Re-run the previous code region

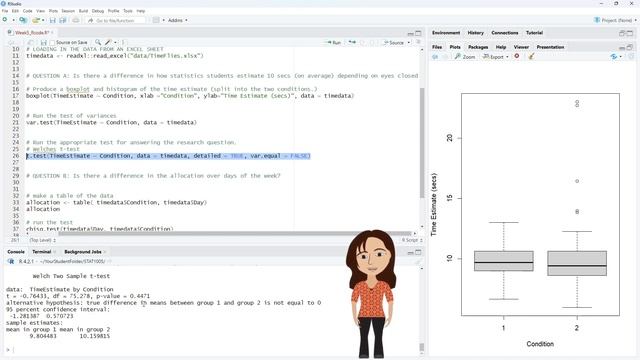coord(352,42)
